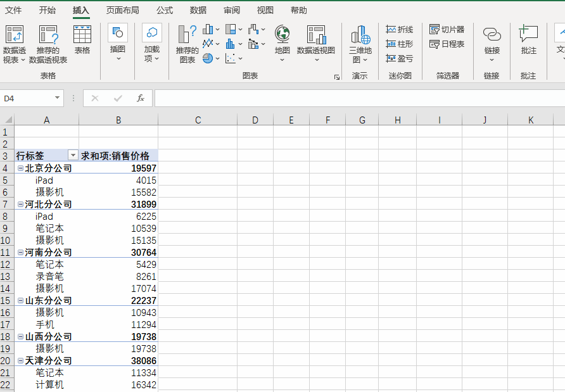The height and width of the screenshot is (392, 565).
Task: Click the Select All corner button
Action: (x=7, y=120)
